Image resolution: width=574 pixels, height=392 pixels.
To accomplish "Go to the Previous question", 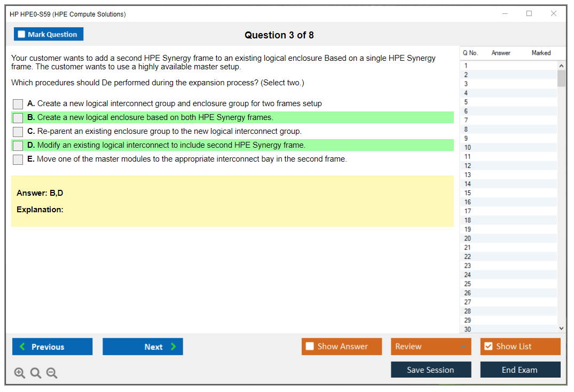I will point(52,347).
